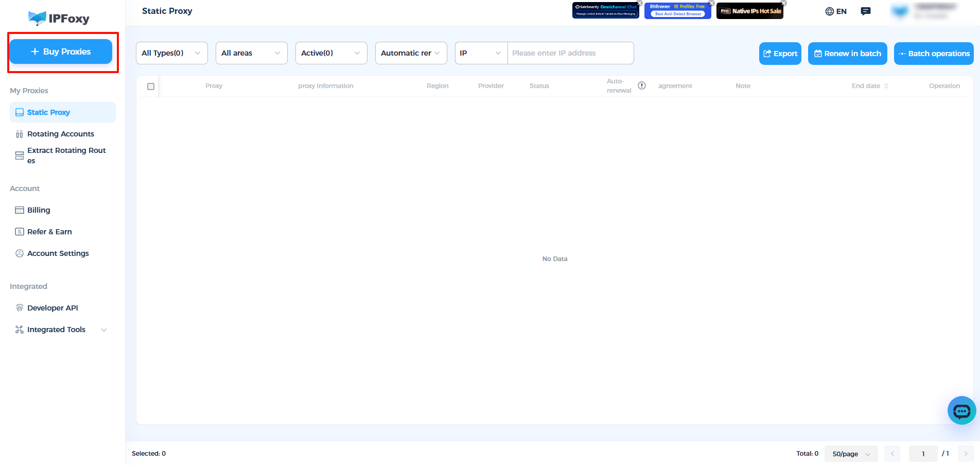
Task: Open the messages icon in the top bar
Action: pos(865,11)
